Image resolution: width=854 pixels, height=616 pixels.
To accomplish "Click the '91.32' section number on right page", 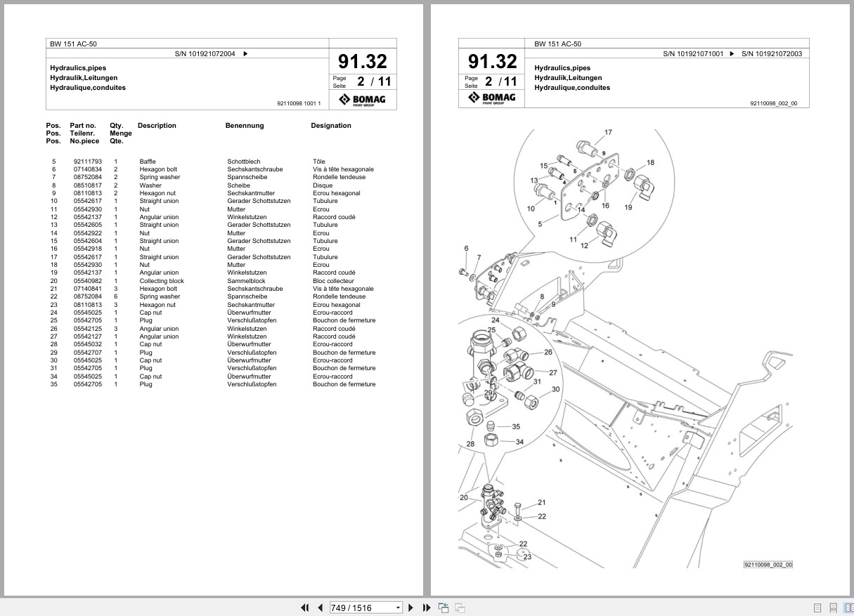I will [493, 62].
